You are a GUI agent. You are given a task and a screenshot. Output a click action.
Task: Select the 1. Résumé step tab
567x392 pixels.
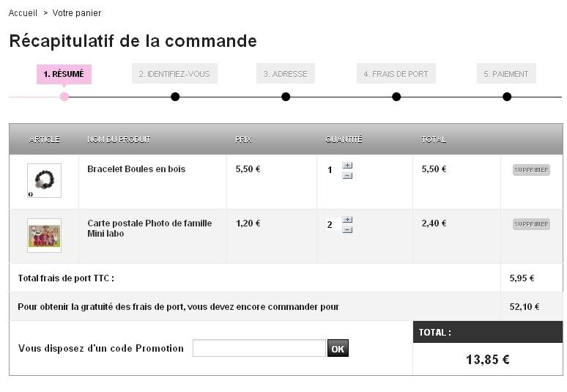click(64, 74)
